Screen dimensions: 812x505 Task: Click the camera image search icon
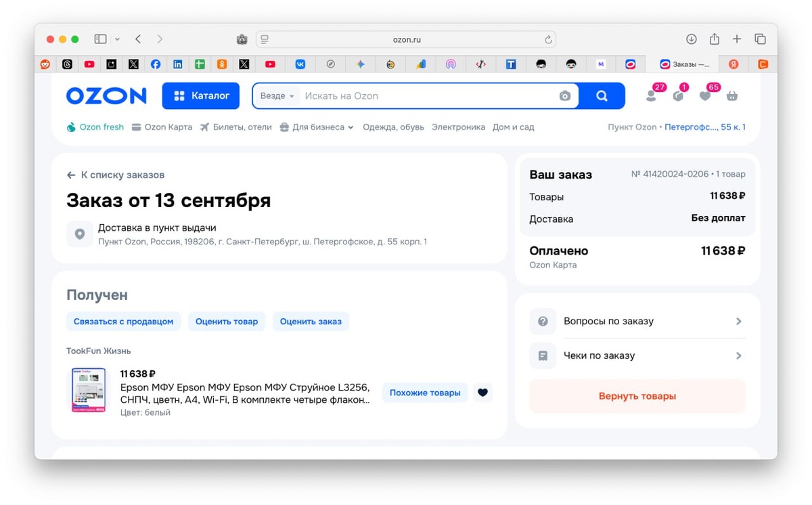(x=565, y=96)
